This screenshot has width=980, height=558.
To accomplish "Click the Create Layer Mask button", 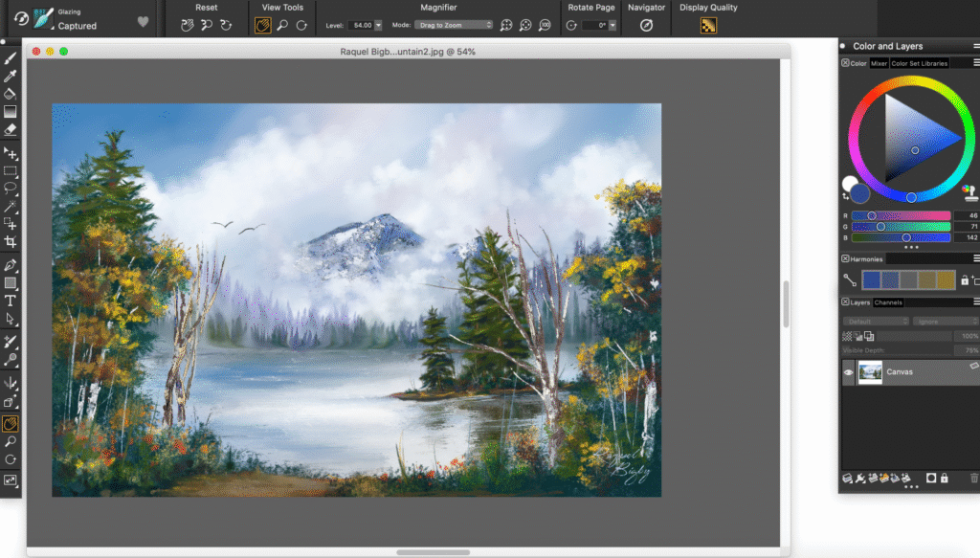I will [930, 479].
